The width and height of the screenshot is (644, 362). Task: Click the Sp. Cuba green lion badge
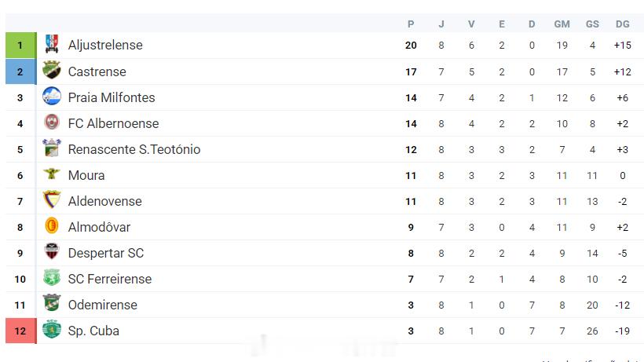pos(52,330)
